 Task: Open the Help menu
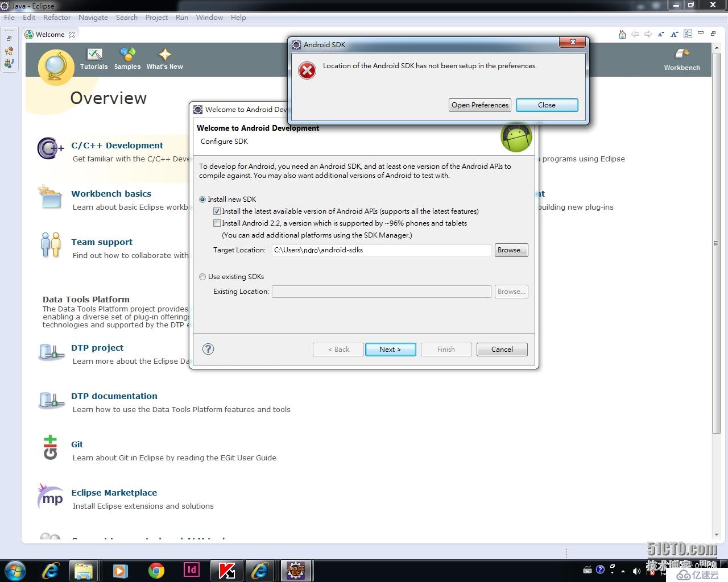238,18
